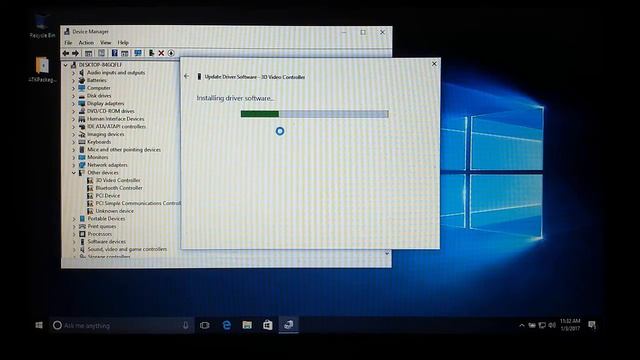This screenshot has width=640, height=360.
Task: Expand the Disk drives category
Action: [x=74, y=96]
